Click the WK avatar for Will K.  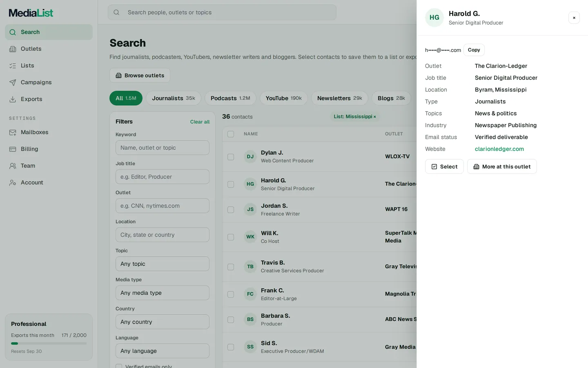coord(250,237)
